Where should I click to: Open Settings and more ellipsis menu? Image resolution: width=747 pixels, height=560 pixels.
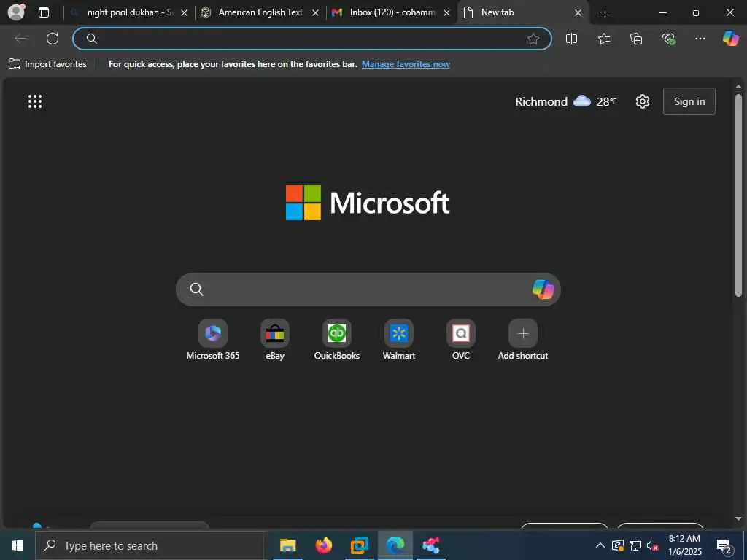tap(700, 39)
